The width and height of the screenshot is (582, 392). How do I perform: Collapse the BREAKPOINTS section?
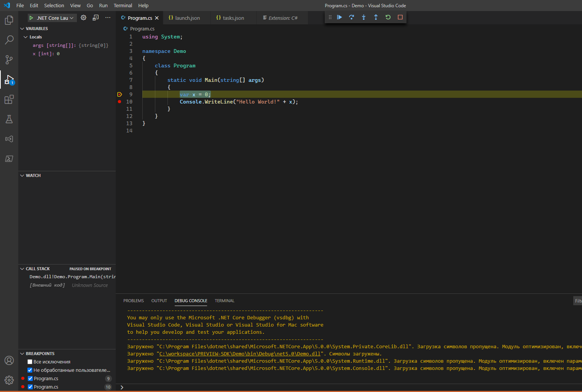click(67, 354)
